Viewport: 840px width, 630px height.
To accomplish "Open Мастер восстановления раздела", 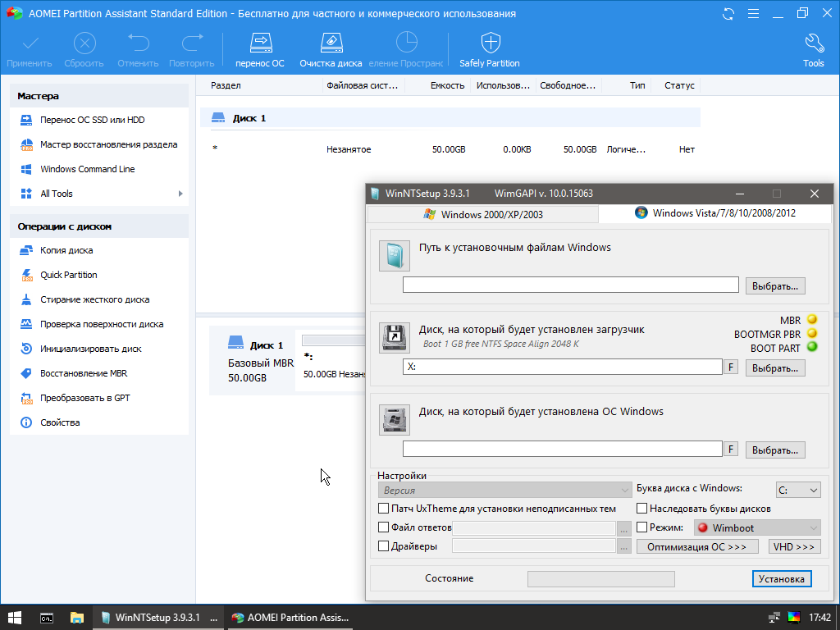I will [99, 144].
